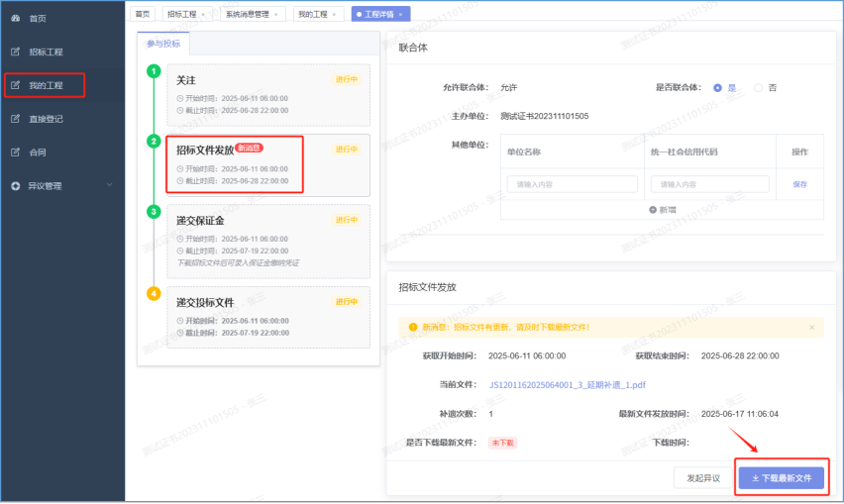Open the 招标文件发放 step card

tap(268, 165)
